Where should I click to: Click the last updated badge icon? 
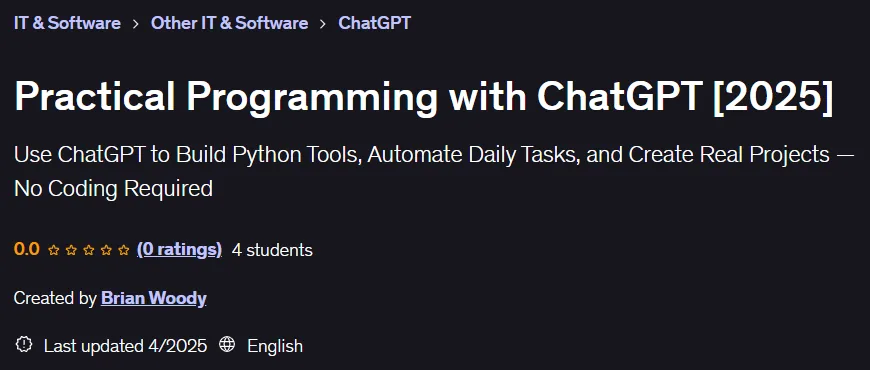coord(24,345)
